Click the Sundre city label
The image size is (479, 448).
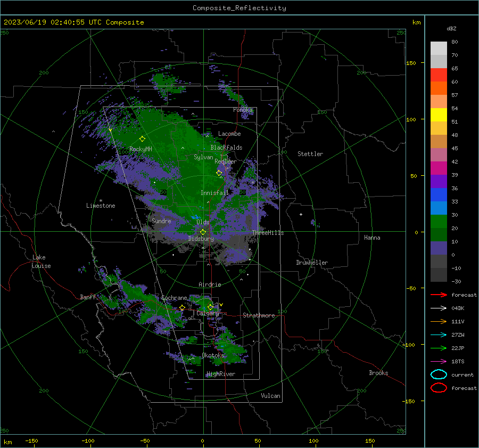161,221
